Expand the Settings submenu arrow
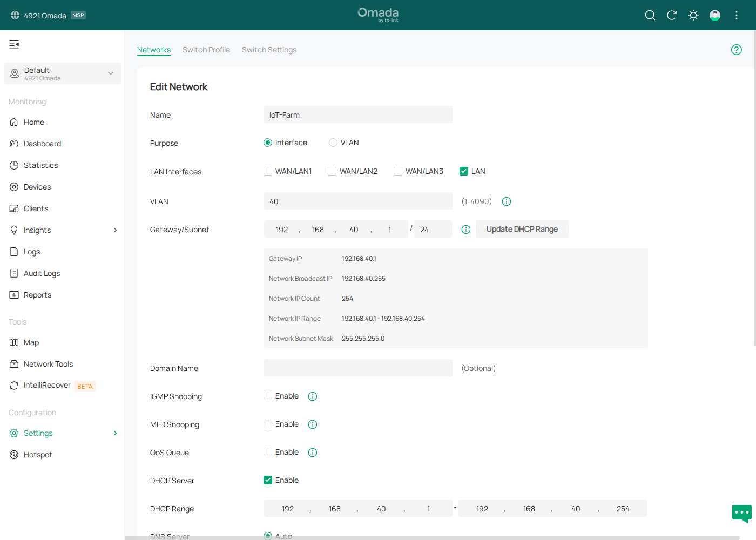 click(x=115, y=433)
